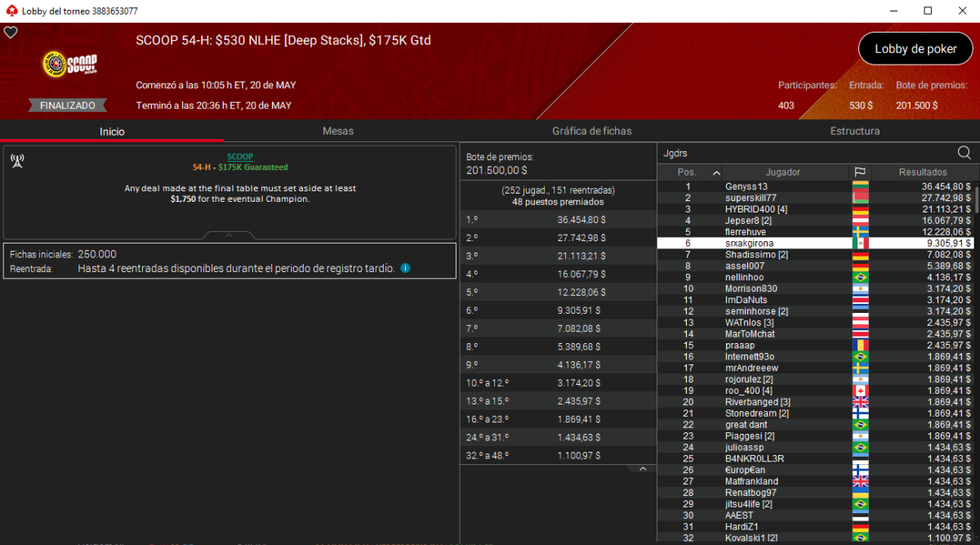The image size is (980, 545).
Task: Select player row Shadissimo [2]
Action: click(815, 255)
